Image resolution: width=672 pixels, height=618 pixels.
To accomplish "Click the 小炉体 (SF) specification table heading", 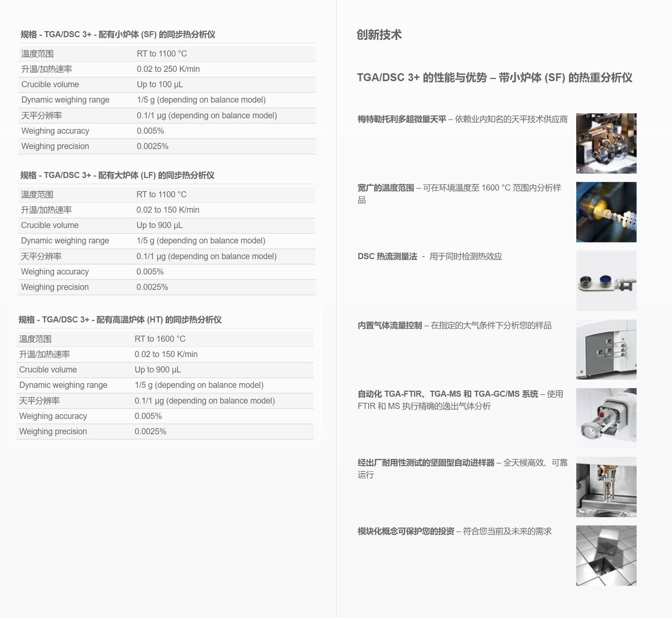I will click(118, 34).
